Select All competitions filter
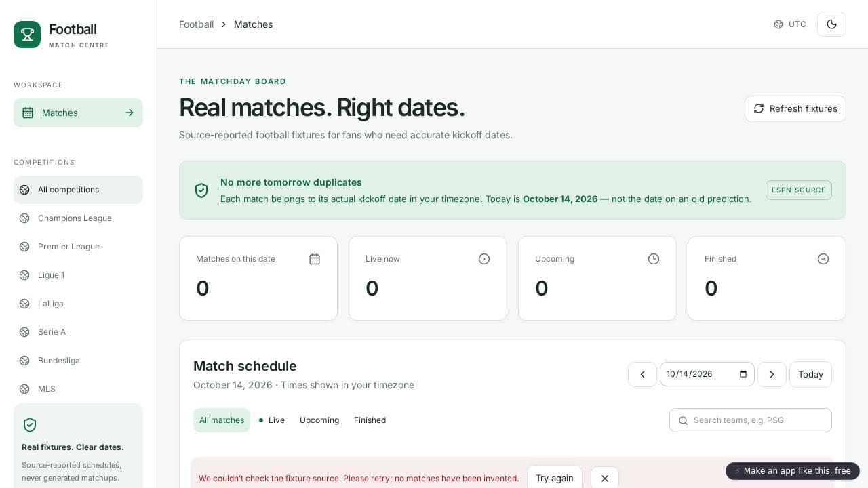The image size is (868, 488). (x=78, y=190)
